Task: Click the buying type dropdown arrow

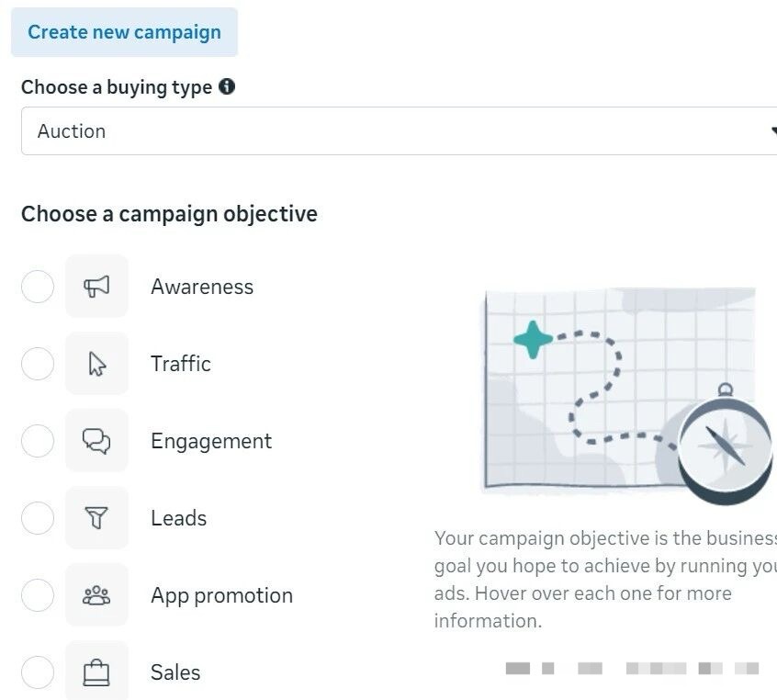Action: [x=772, y=131]
